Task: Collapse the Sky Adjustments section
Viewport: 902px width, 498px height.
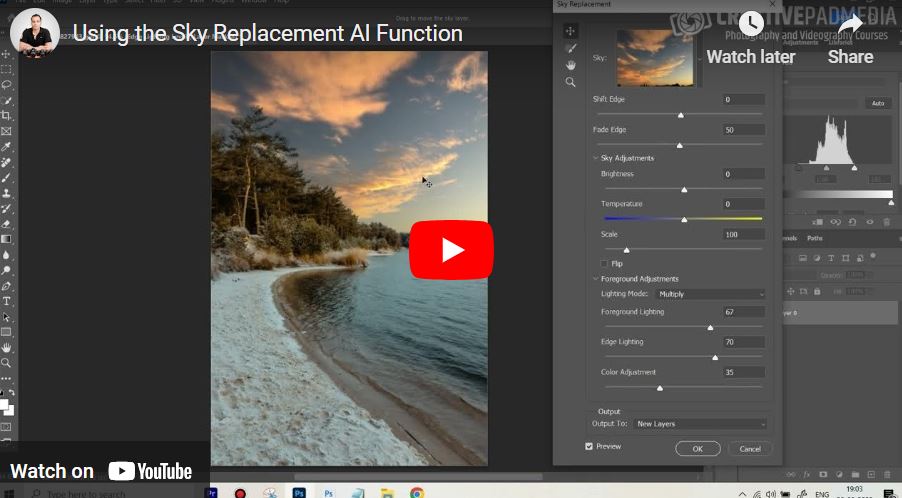Action: 595,158
